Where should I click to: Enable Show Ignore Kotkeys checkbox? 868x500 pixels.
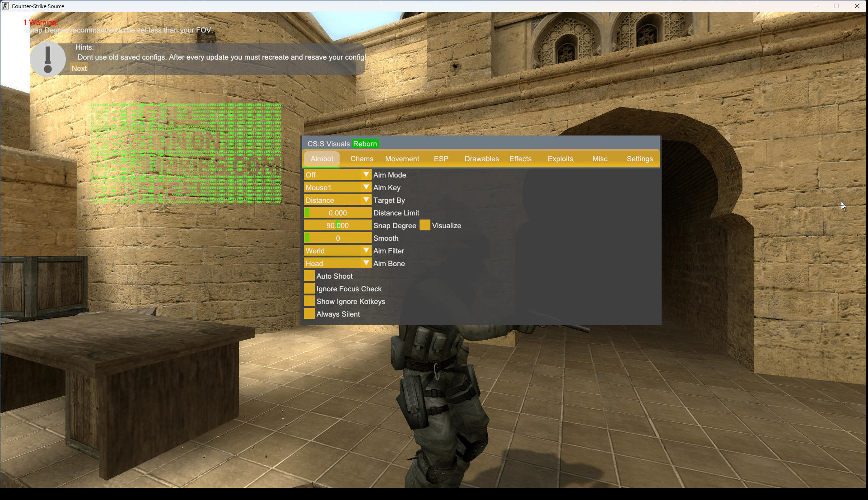point(309,301)
